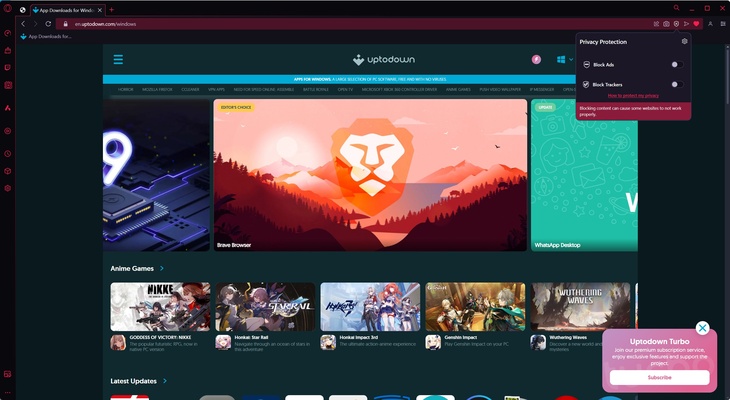Open the Windows platform dropdown
Image resolution: width=730 pixels, height=400 pixels.
click(x=565, y=60)
